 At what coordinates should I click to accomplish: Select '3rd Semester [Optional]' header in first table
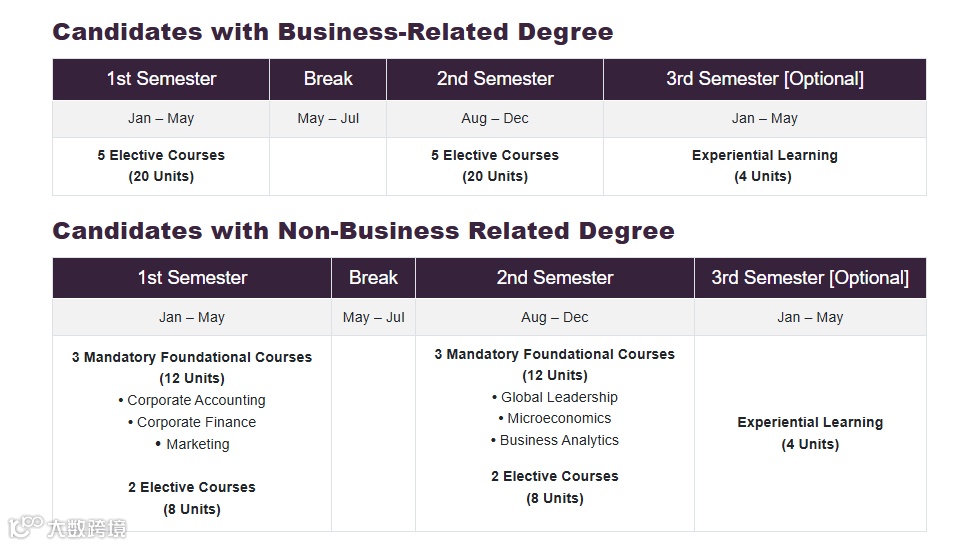click(x=764, y=79)
